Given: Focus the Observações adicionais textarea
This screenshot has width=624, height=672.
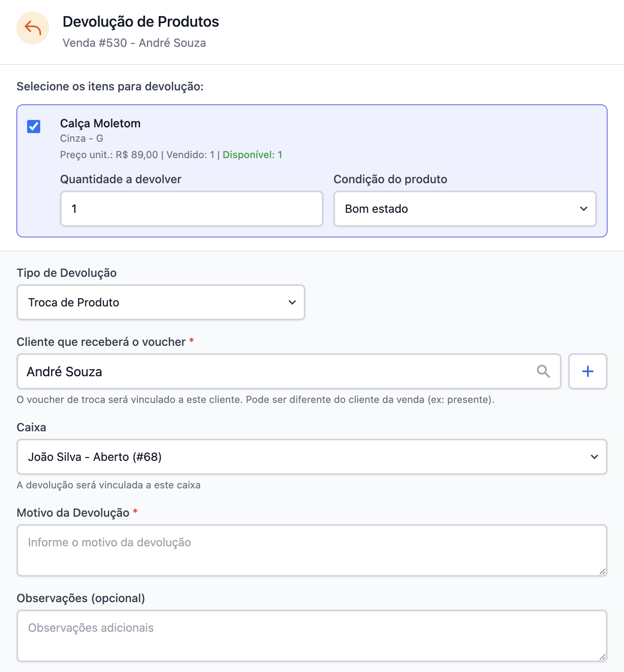Looking at the screenshot, I should pyautogui.click(x=312, y=636).
